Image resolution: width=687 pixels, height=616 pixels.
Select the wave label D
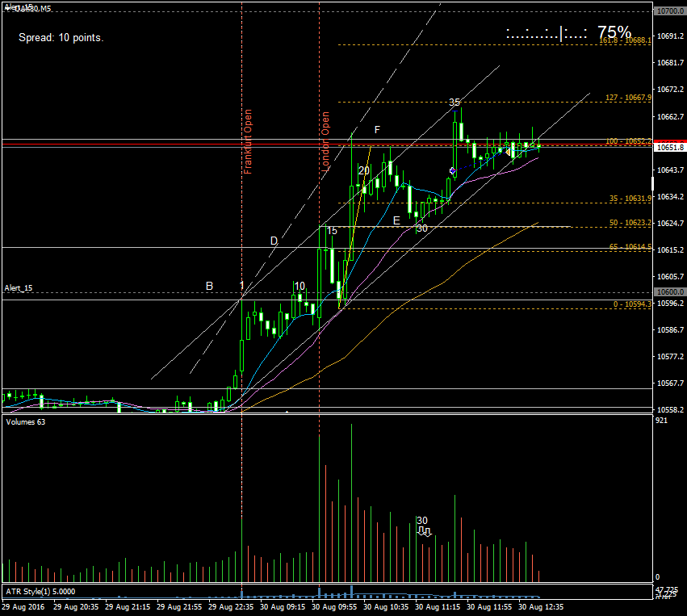pyautogui.click(x=274, y=241)
